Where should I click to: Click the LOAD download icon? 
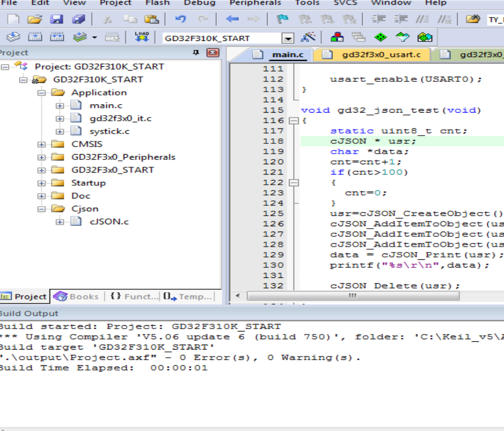pyautogui.click(x=142, y=38)
